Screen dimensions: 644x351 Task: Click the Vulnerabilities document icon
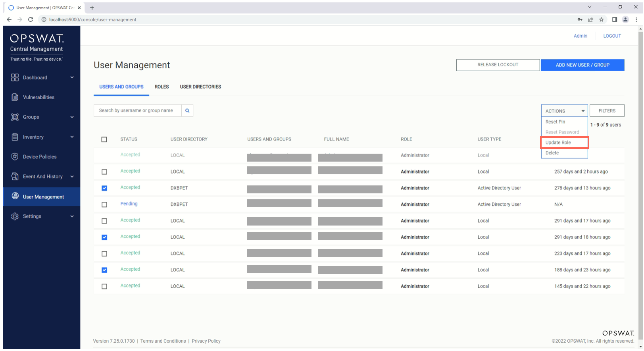[x=15, y=97]
